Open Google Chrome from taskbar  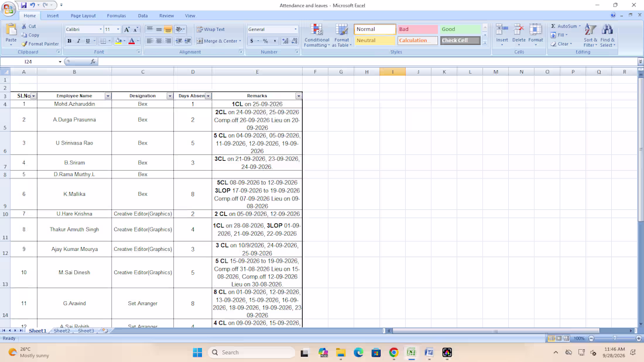pos(393,353)
